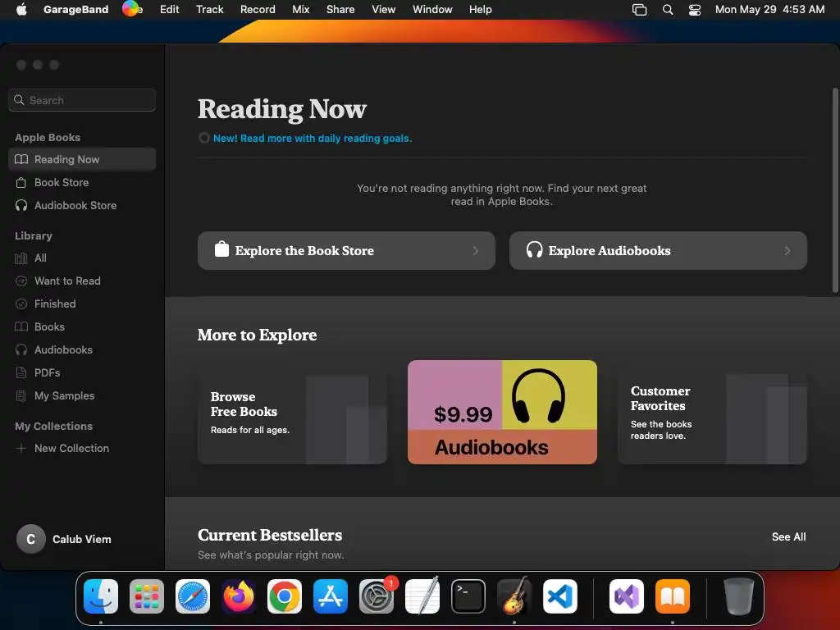This screenshot has width=840, height=630.
Task: Launch Google Chrome from the Dock
Action: pyautogui.click(x=285, y=596)
